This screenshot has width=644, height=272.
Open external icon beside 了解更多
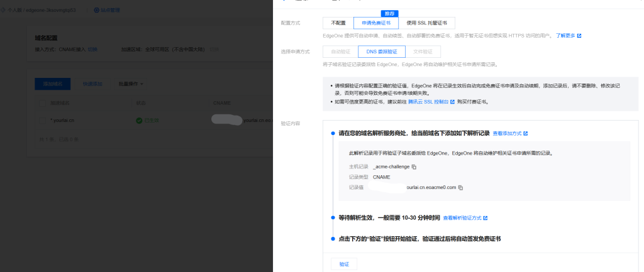[x=579, y=36]
